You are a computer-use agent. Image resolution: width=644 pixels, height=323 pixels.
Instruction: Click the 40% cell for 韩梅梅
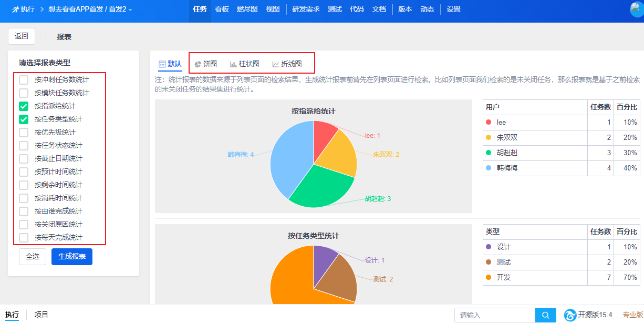627,168
